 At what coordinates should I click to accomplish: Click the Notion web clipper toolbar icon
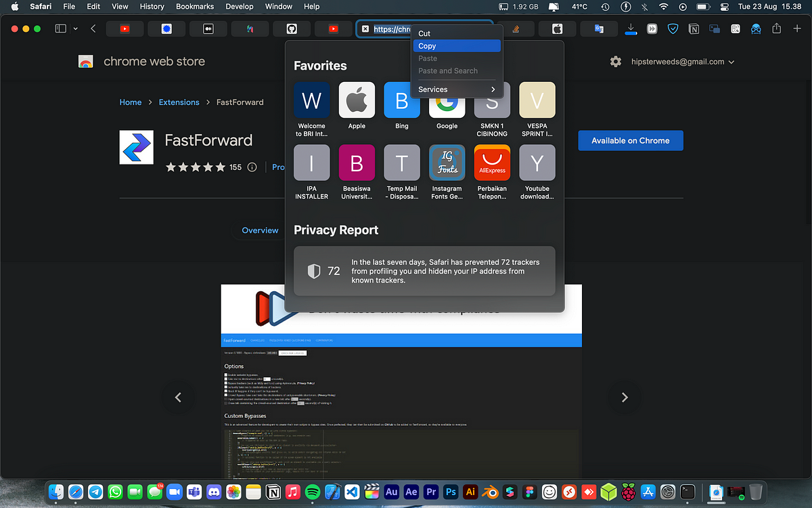click(694, 28)
